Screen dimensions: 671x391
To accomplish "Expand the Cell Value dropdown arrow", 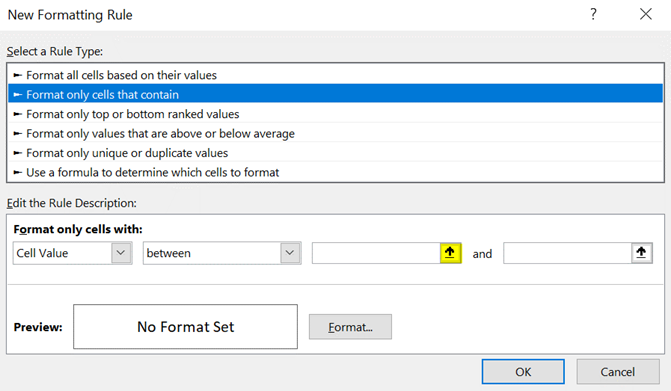I will point(121,253).
